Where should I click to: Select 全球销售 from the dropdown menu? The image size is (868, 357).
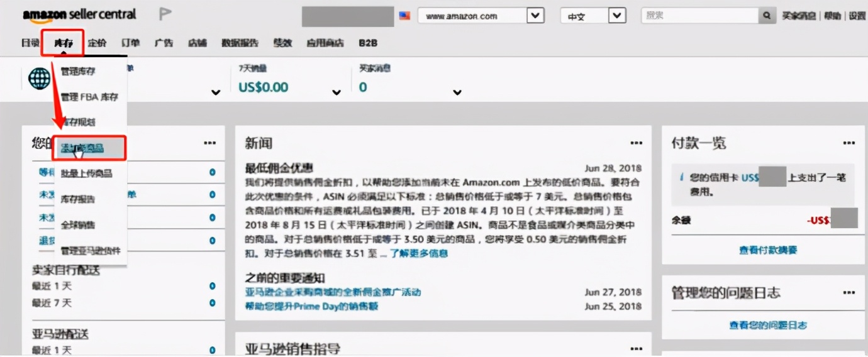point(78,224)
